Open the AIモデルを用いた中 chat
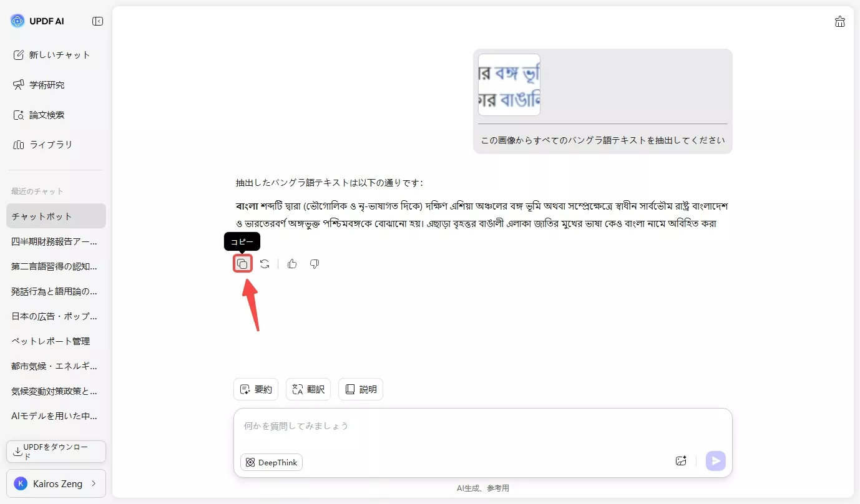Screen dimensions: 860x504 pos(56,416)
